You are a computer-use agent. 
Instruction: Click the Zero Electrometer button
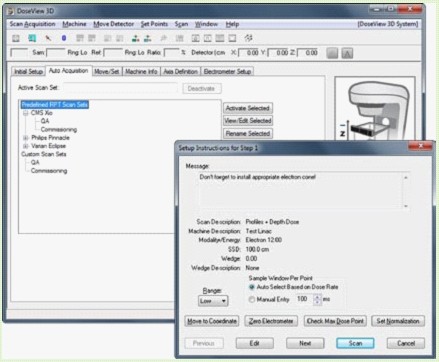(x=271, y=321)
